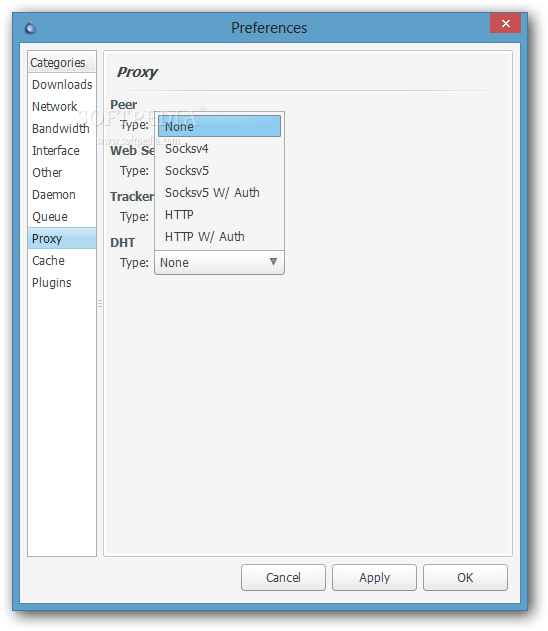Select HTTP proxy type
Screen dimensions: 548x631
(219, 214)
